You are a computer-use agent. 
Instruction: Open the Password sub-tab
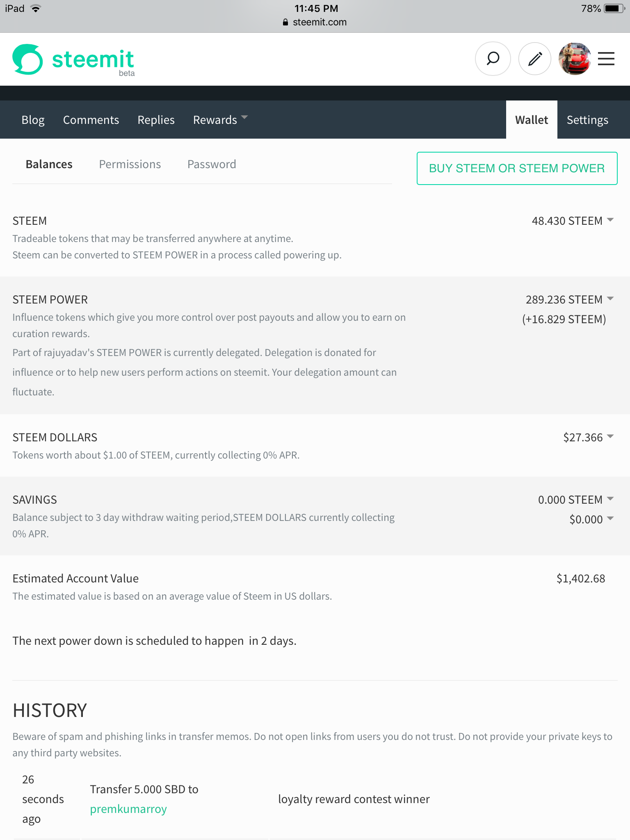coord(212,164)
